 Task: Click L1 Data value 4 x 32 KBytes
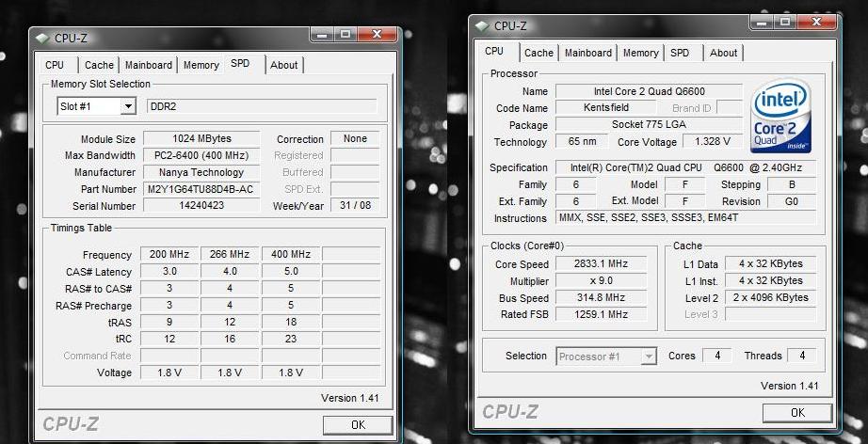pos(771,263)
